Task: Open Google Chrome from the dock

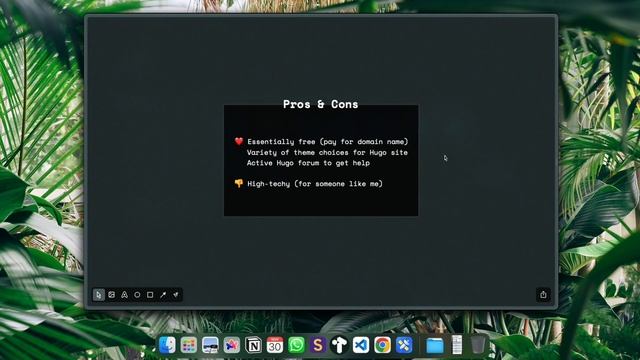Action: pos(382,345)
